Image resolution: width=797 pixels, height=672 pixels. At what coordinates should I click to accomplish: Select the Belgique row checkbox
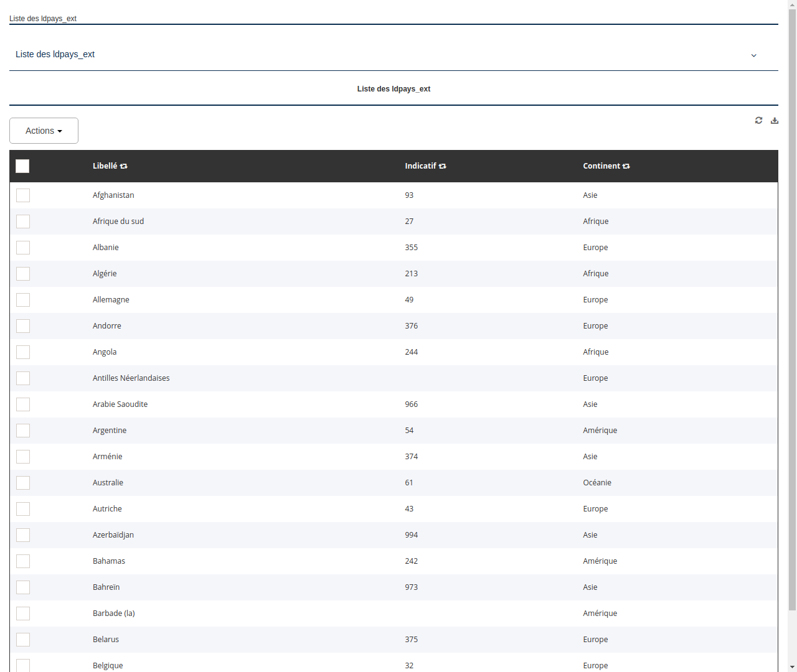click(x=22, y=665)
